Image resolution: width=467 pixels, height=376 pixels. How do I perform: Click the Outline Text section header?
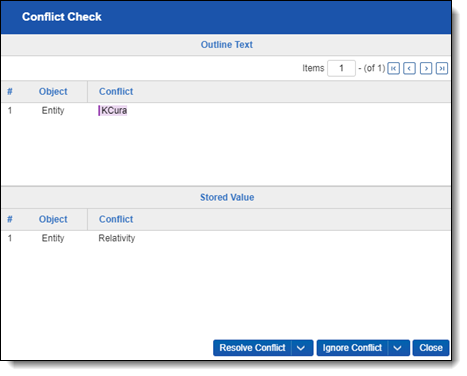point(226,45)
